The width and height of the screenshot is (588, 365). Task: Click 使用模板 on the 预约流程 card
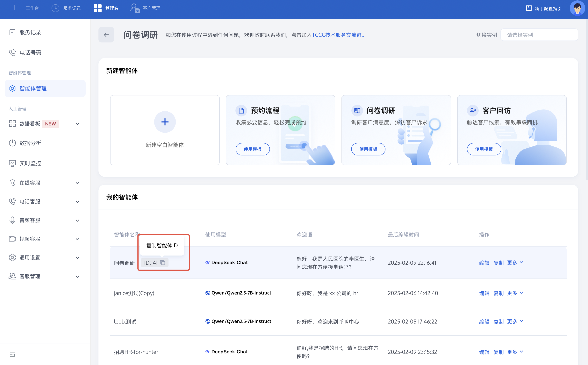[x=252, y=149]
